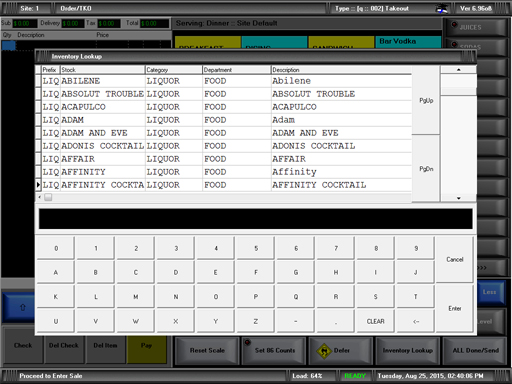The height and width of the screenshot is (384, 512).
Task: Select the JUICES category with red indicator
Action: [476, 27]
